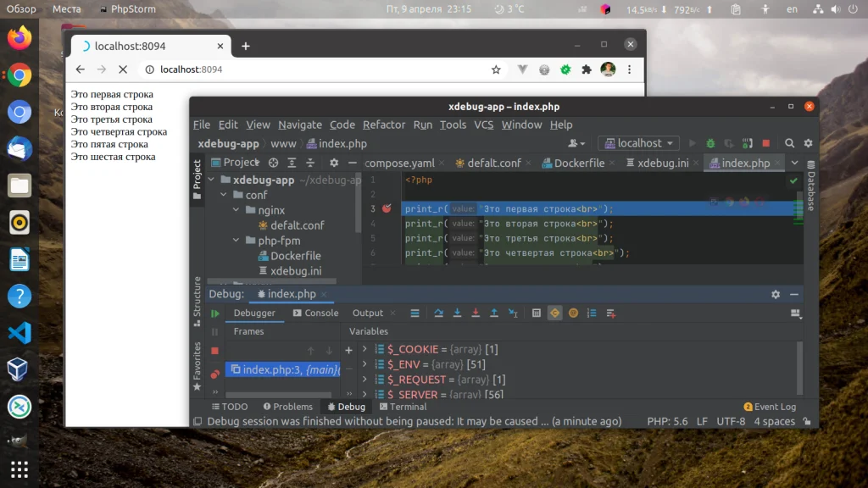Expand the $_SERVER variable in Variables panel
Viewport: 868px width, 488px height.
pyautogui.click(x=364, y=394)
